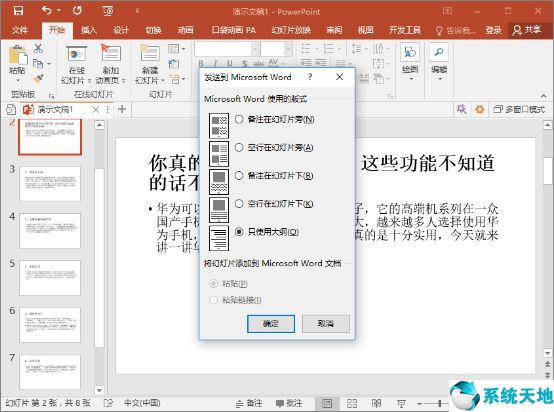Click the numbered list icon
Image resolution: width=554 pixels, height=412 pixels.
[x=329, y=48]
